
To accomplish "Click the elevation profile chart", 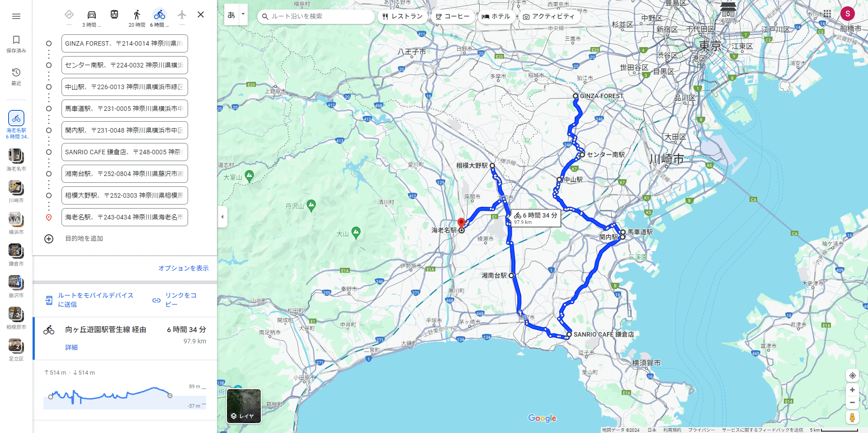I will 125,397.
